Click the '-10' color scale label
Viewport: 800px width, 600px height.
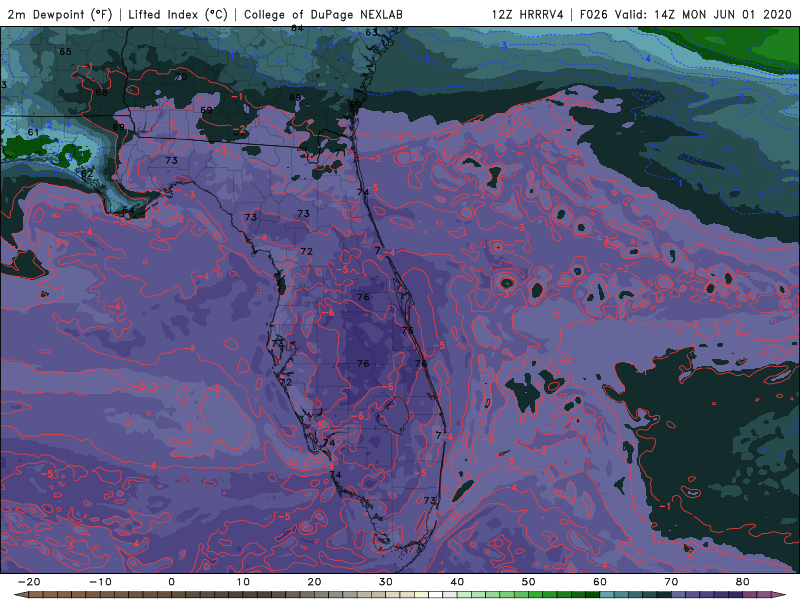(100, 582)
